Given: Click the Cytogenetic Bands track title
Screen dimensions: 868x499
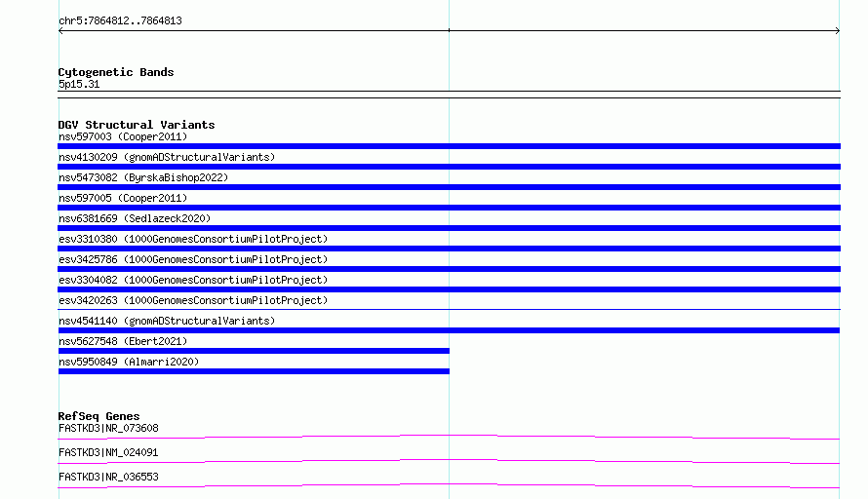Looking at the screenshot, I should (116, 72).
